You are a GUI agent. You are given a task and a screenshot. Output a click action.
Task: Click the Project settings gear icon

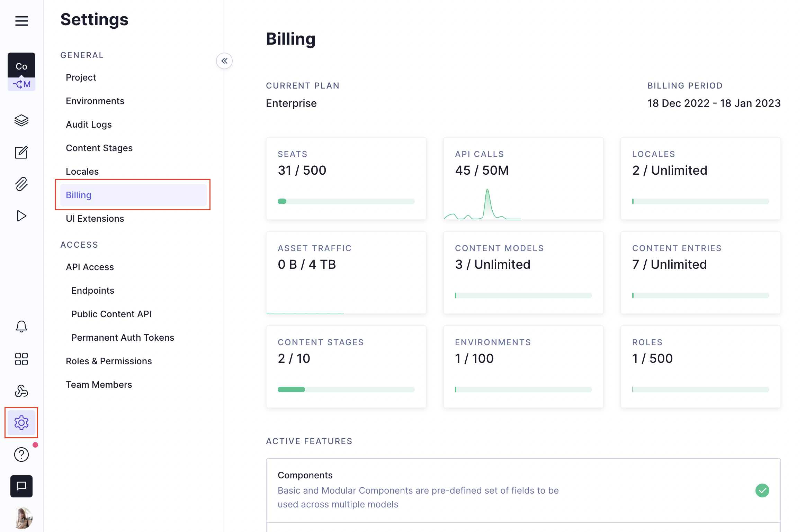21,422
